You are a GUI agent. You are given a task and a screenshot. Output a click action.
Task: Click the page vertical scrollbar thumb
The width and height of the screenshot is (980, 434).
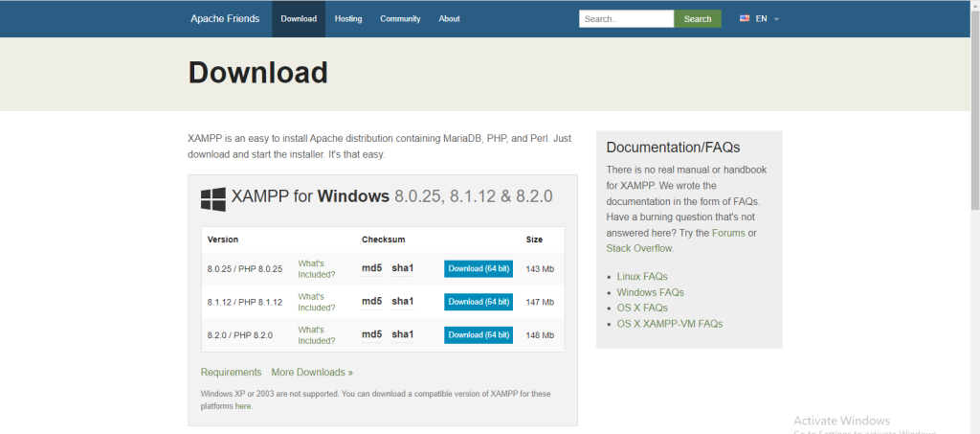974,111
